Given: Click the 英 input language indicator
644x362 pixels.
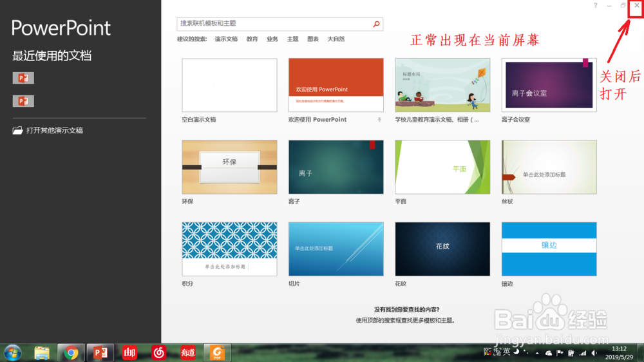Looking at the screenshot, I should click(x=506, y=352).
